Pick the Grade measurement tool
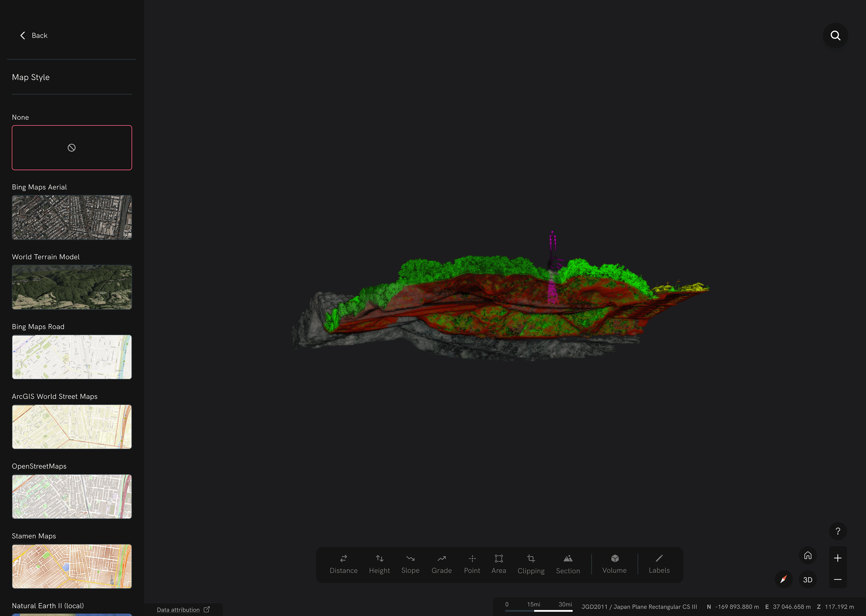 [x=441, y=564]
